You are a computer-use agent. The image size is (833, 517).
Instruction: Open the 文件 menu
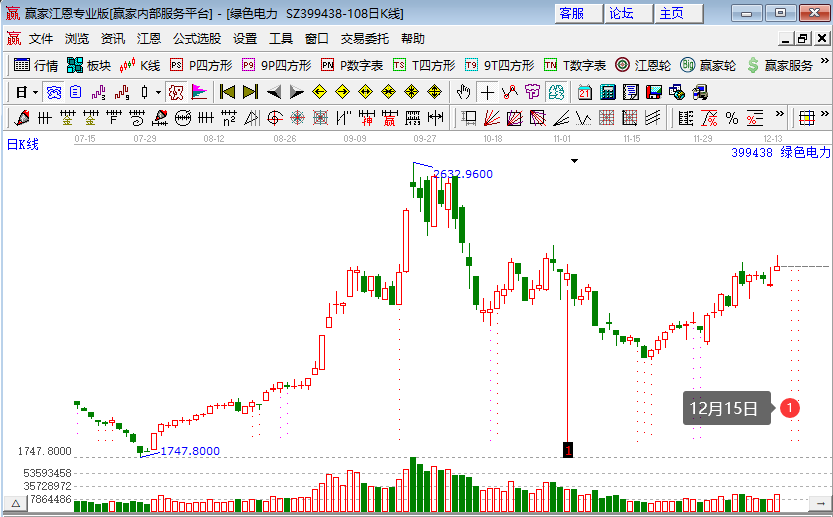[x=41, y=39]
